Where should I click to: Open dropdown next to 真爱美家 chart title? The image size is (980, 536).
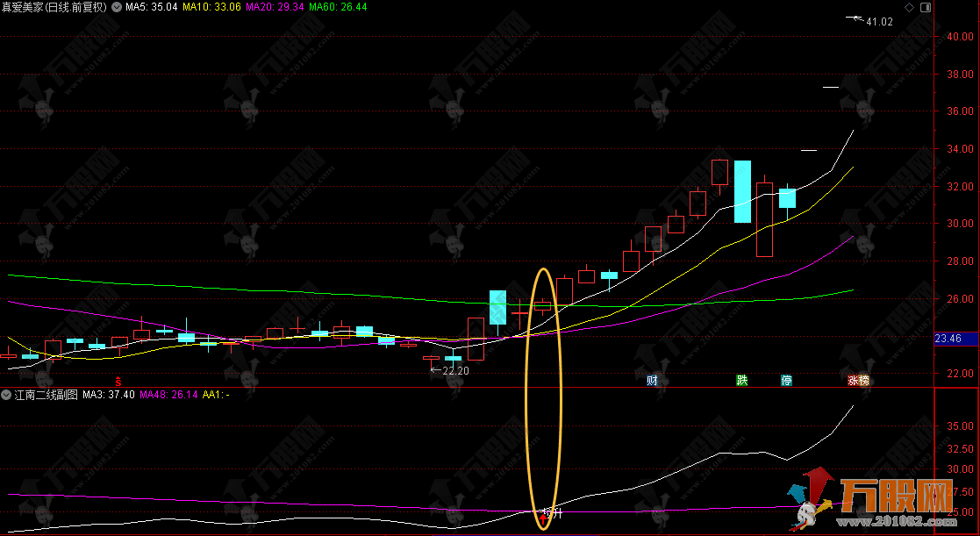[118, 7]
